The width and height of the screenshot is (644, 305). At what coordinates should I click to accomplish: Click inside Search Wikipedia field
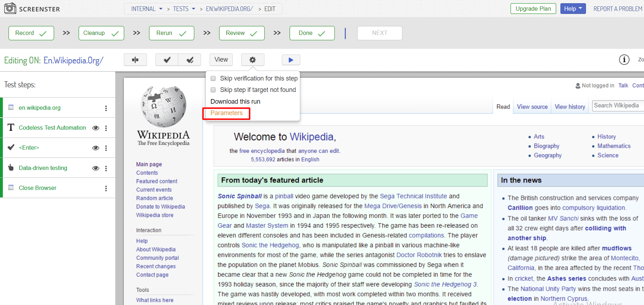(x=618, y=106)
